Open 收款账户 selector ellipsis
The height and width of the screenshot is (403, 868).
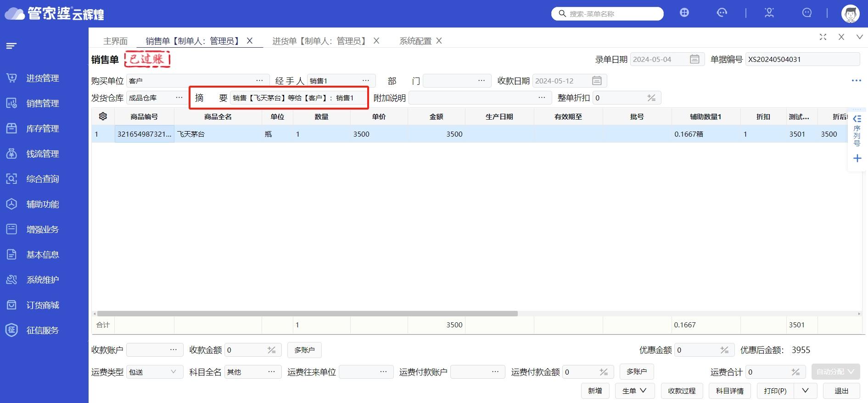click(x=173, y=349)
